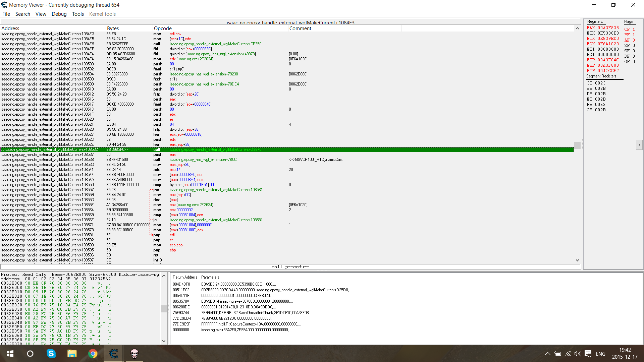Click the Isaac game taskbar icon
Viewport: 644px width, 362px height.
click(135, 353)
